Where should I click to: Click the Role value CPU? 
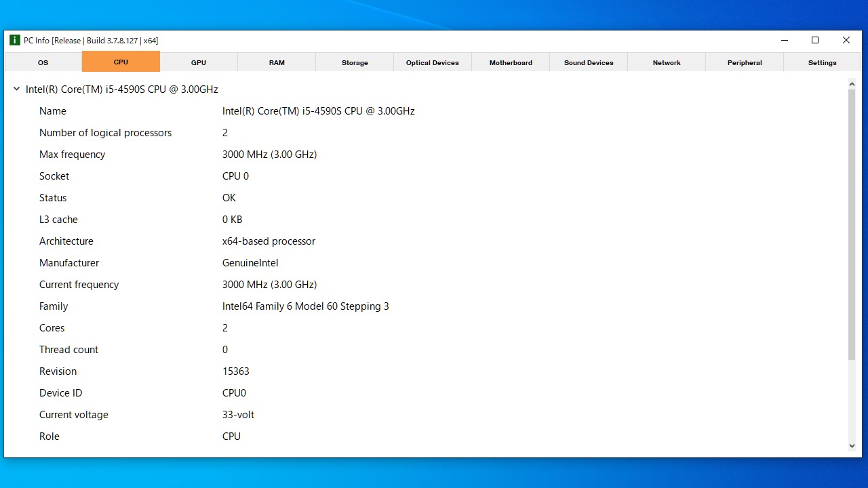pos(231,436)
